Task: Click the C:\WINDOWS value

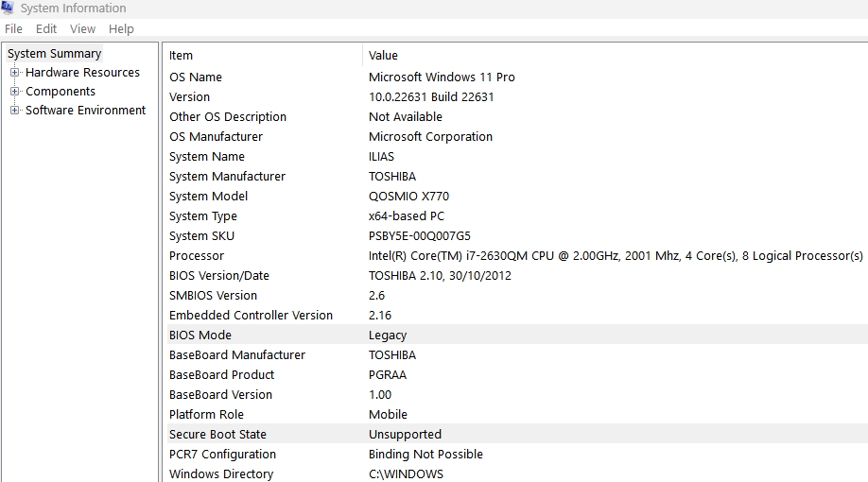Action: coord(407,474)
